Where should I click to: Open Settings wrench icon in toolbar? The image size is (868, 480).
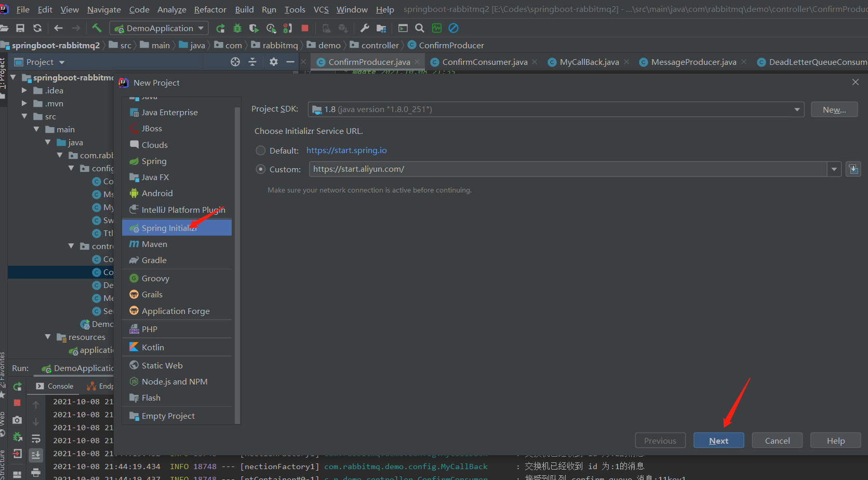pyautogui.click(x=365, y=28)
